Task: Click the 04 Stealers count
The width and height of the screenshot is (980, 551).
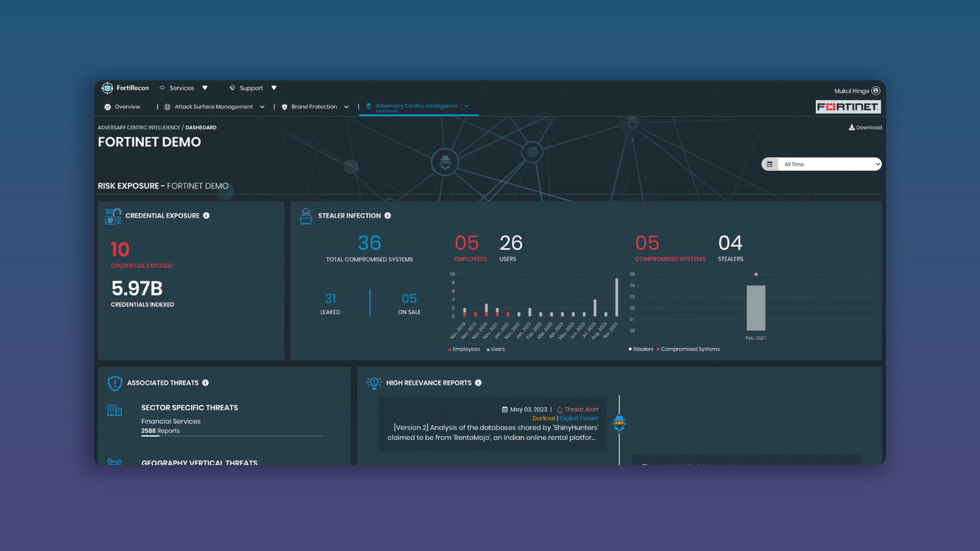Action: (730, 243)
